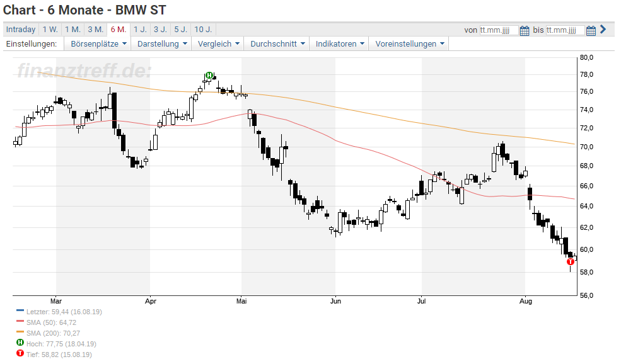Viewport: 621px width, 364px height.
Task: Click the 80,0 price axis label
Action: point(586,57)
